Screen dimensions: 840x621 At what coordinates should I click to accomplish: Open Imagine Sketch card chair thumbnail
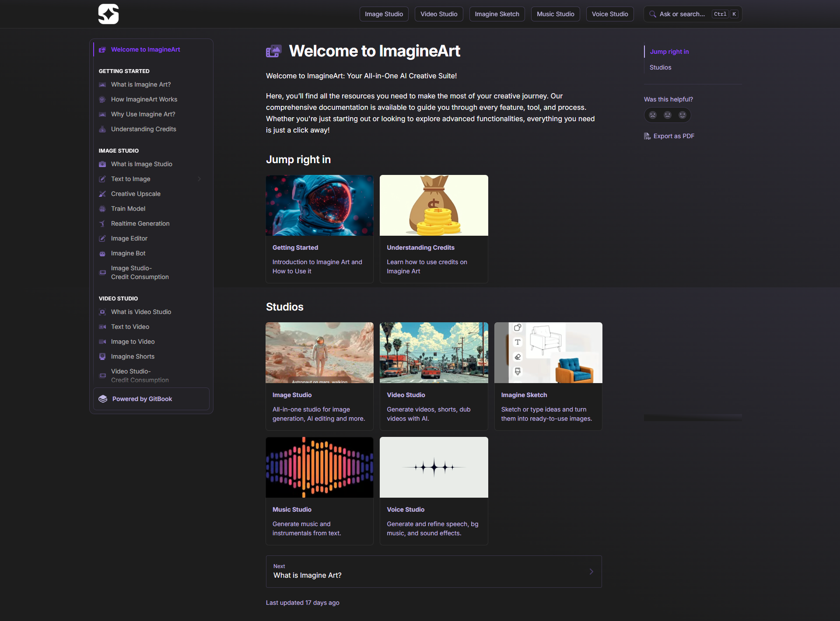pyautogui.click(x=548, y=353)
